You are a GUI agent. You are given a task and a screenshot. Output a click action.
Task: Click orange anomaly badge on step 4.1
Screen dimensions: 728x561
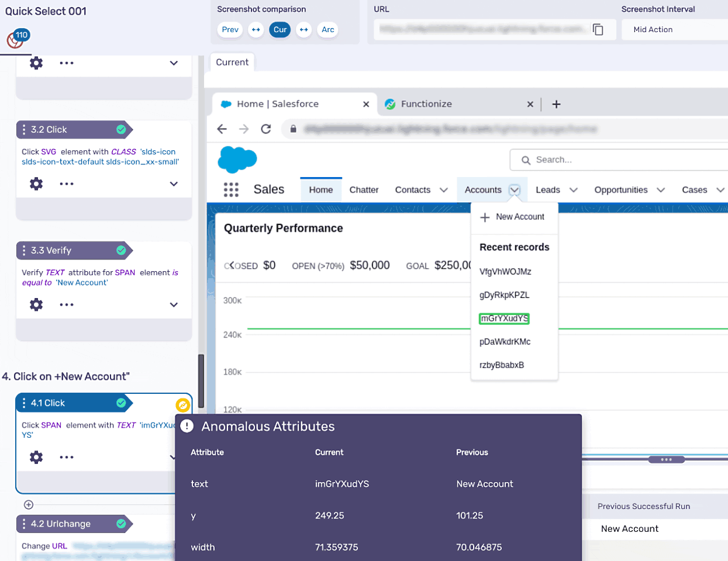tap(182, 405)
